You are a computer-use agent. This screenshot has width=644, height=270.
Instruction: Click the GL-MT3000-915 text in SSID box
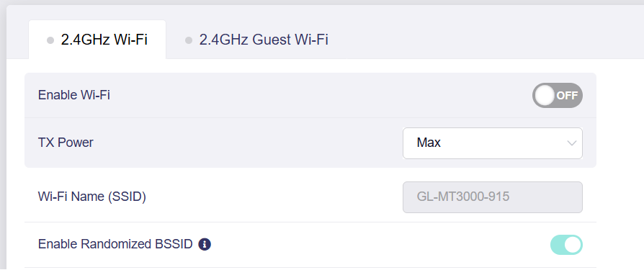[463, 197]
